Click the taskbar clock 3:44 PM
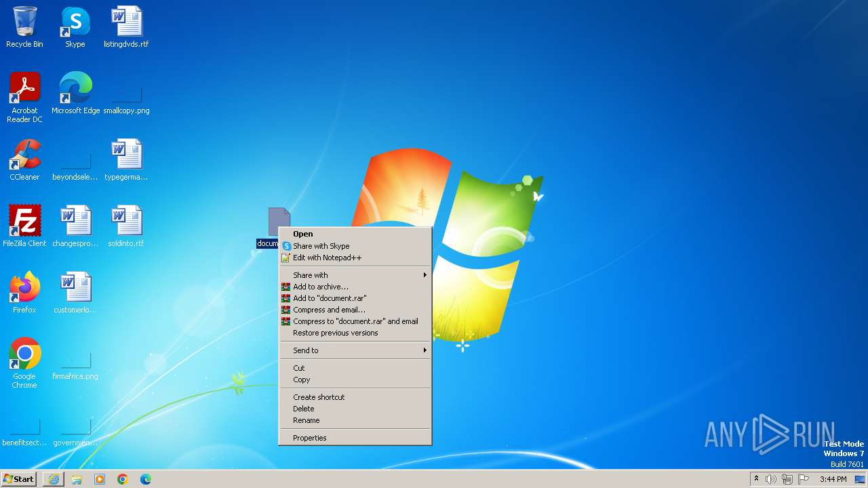The image size is (868, 488). (x=833, y=479)
